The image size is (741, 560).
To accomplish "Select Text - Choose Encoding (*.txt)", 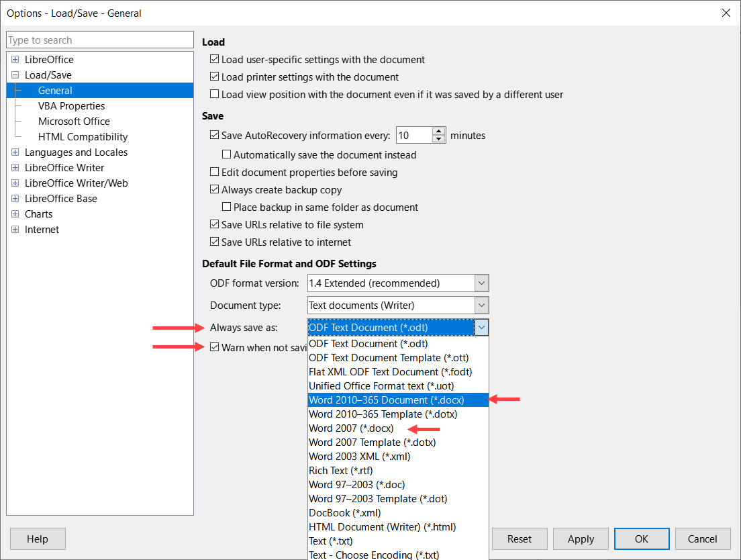I will pyautogui.click(x=398, y=555).
